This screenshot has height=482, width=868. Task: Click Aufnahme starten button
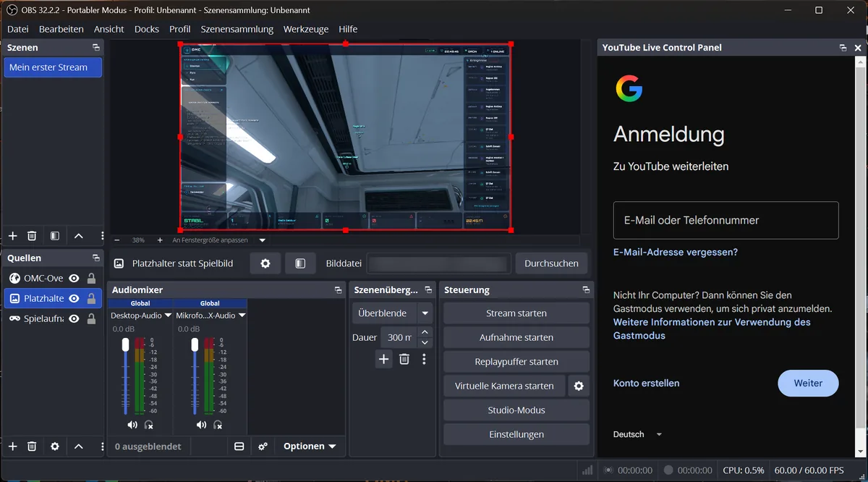point(516,337)
